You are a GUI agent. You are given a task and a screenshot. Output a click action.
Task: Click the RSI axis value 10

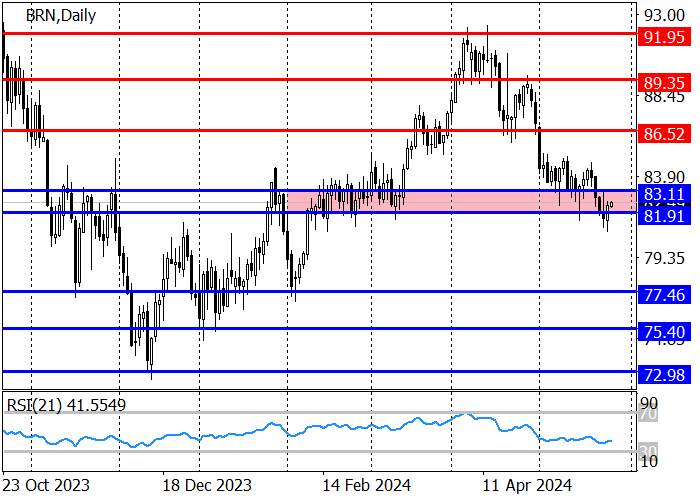pyautogui.click(x=649, y=461)
